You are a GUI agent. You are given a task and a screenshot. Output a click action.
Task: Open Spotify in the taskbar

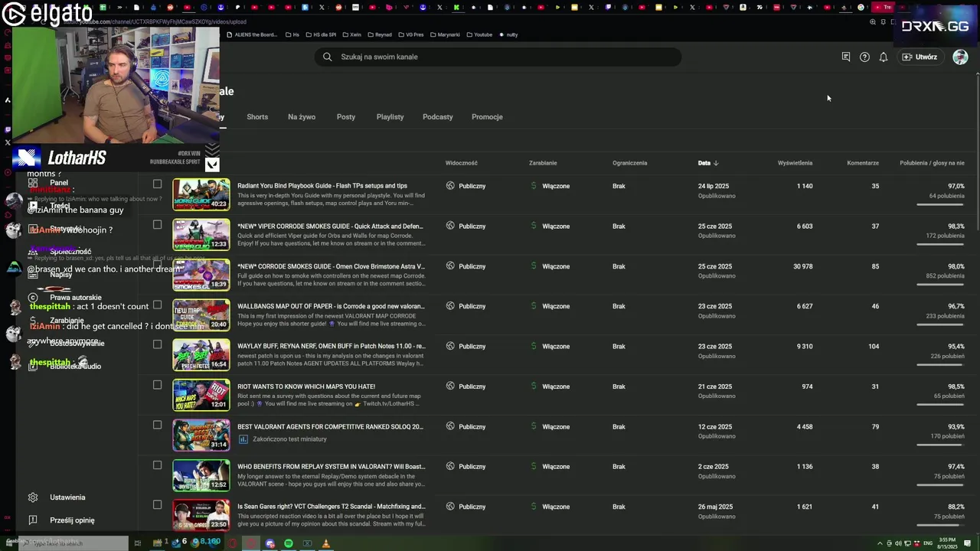(x=289, y=543)
